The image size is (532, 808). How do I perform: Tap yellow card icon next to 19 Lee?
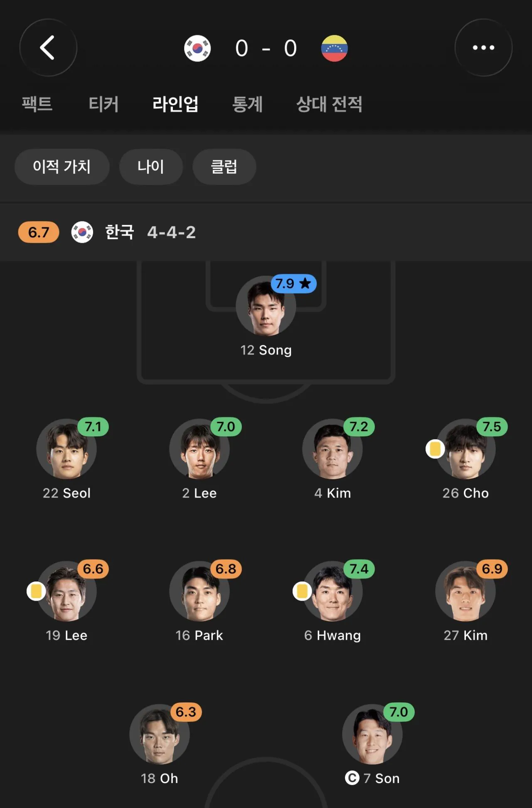coord(36,591)
